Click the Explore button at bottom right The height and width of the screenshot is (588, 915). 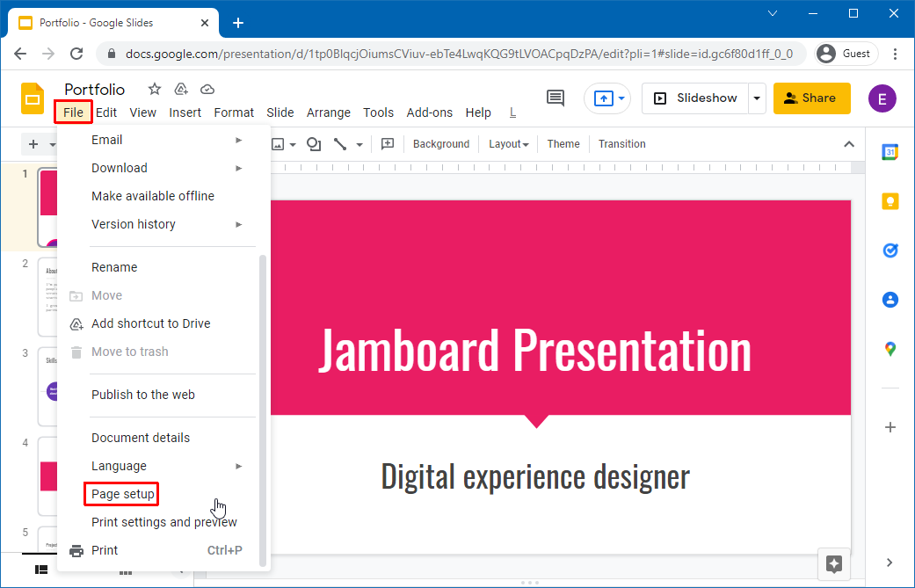tap(834, 563)
